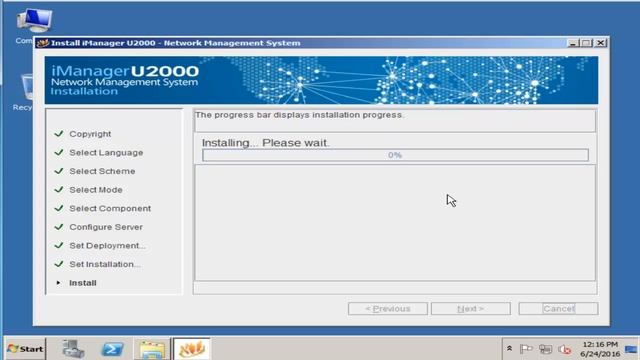Minimize the installer window
The width and height of the screenshot is (640, 360).
point(573,43)
